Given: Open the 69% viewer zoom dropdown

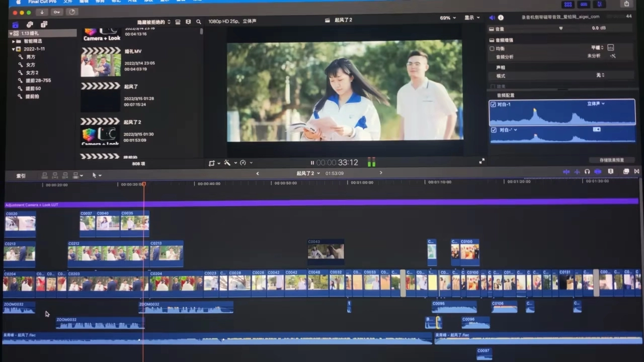Looking at the screenshot, I should (447, 18).
